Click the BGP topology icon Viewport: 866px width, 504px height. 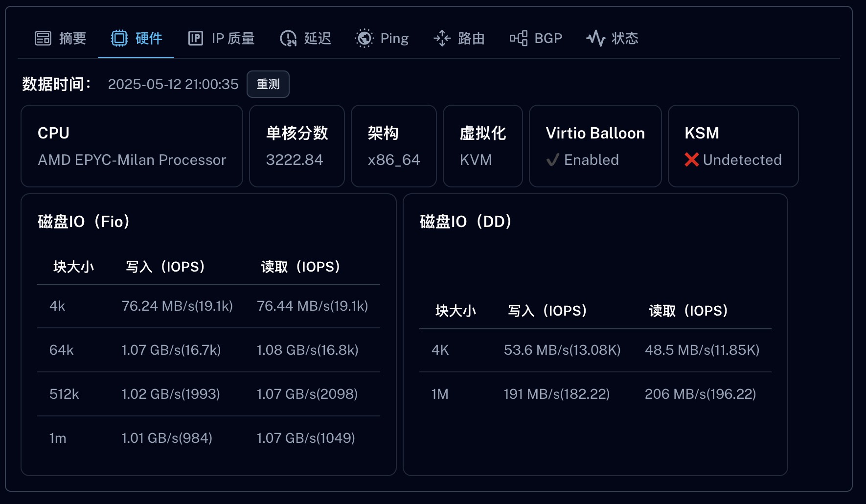pyautogui.click(x=520, y=38)
